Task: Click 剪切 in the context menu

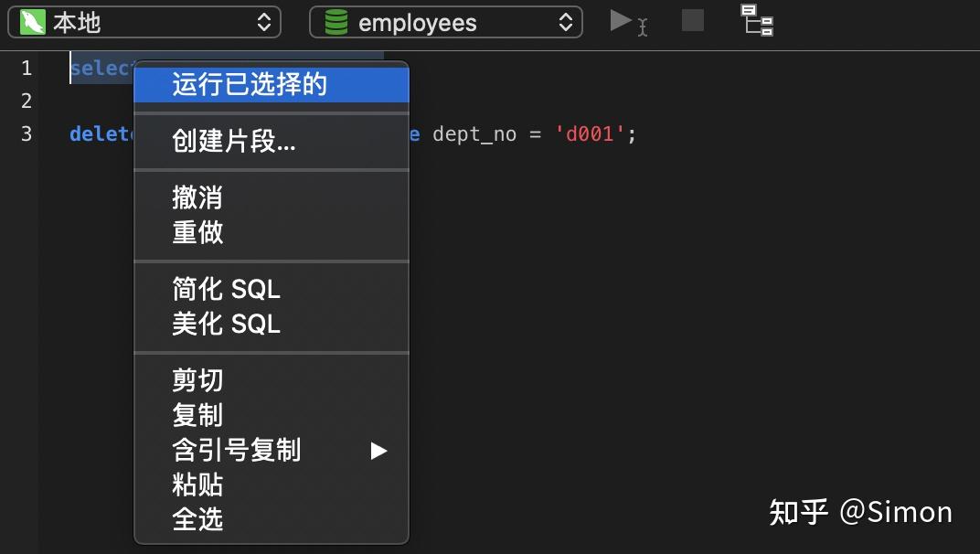Action: click(197, 380)
